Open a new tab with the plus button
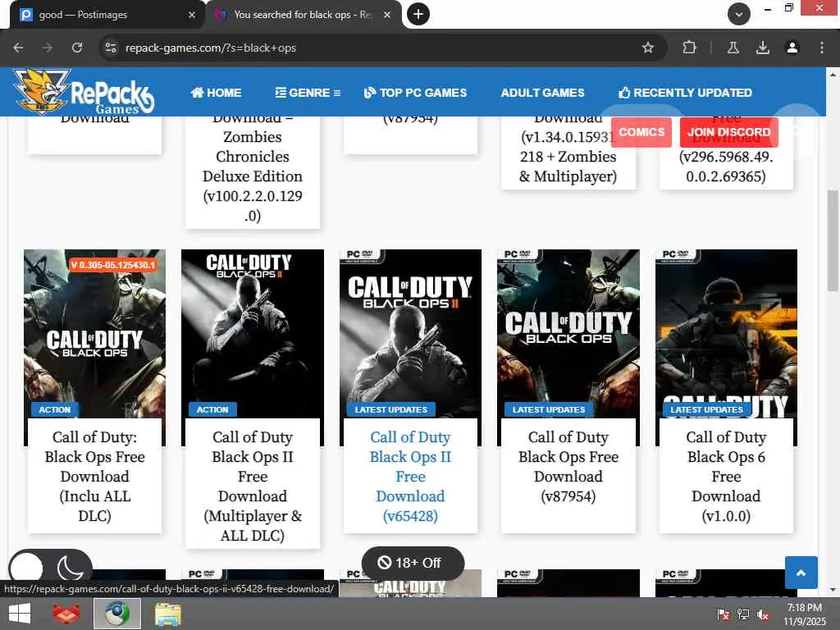The width and height of the screenshot is (840, 630). 418,14
